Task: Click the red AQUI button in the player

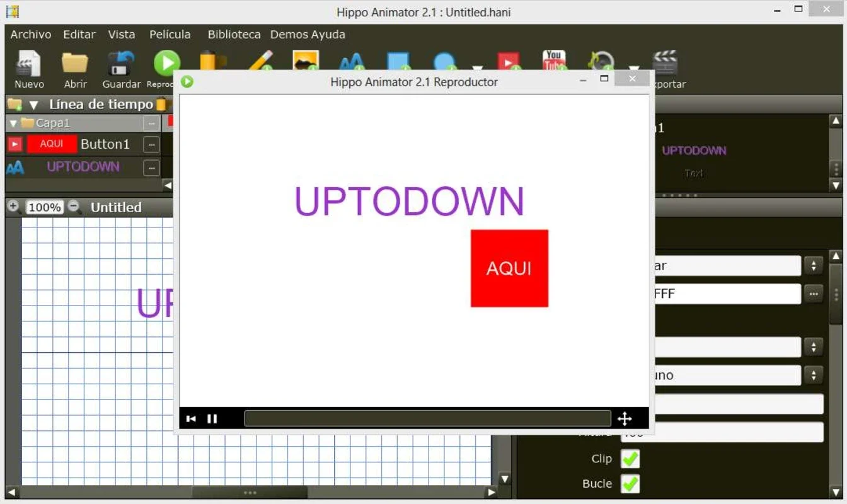Action: 509,268
